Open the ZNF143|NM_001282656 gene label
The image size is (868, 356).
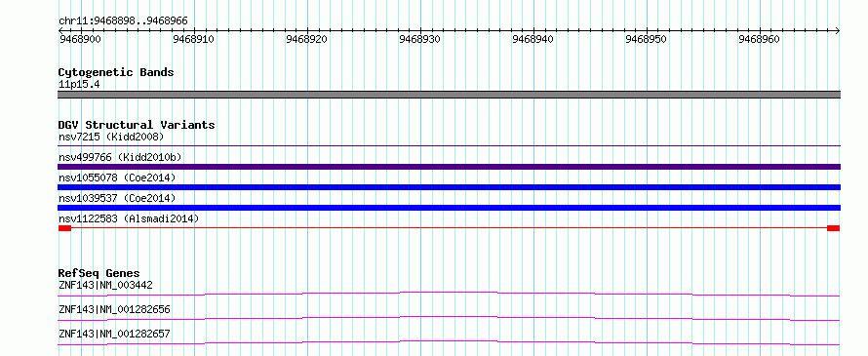(x=114, y=309)
